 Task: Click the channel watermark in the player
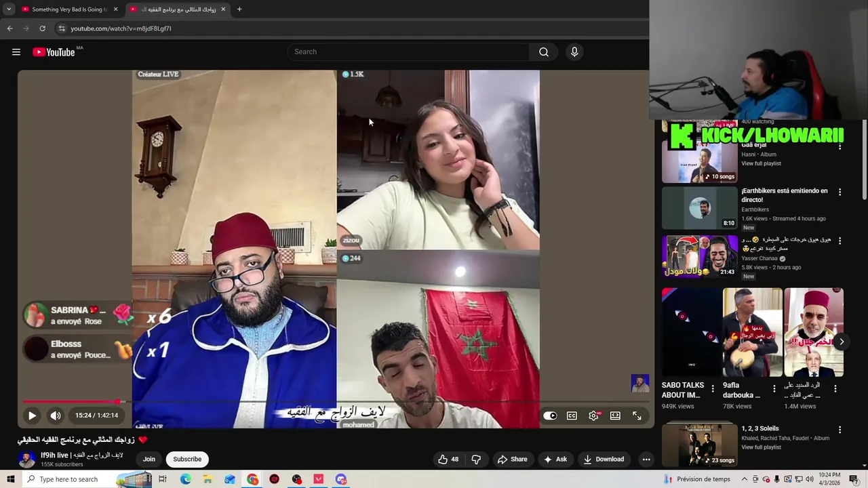640,383
